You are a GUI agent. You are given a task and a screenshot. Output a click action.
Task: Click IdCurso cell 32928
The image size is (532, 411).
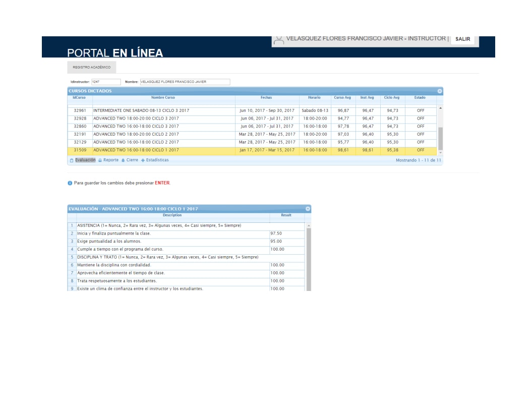click(80, 119)
